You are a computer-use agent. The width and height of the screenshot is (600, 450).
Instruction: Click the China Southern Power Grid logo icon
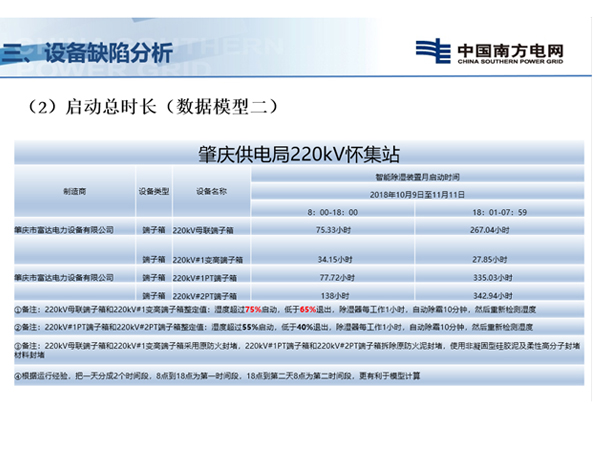433,51
